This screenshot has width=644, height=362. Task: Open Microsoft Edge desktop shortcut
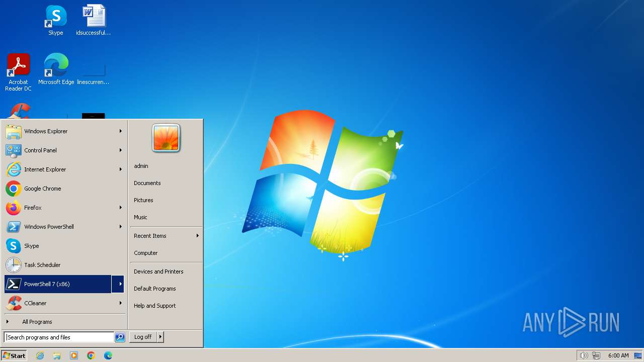(x=56, y=69)
